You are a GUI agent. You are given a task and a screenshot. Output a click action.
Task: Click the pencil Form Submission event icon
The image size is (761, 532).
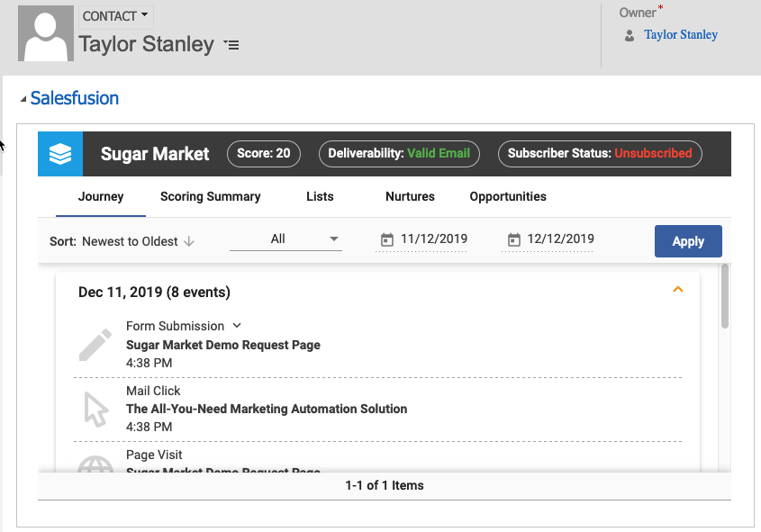[95, 345]
